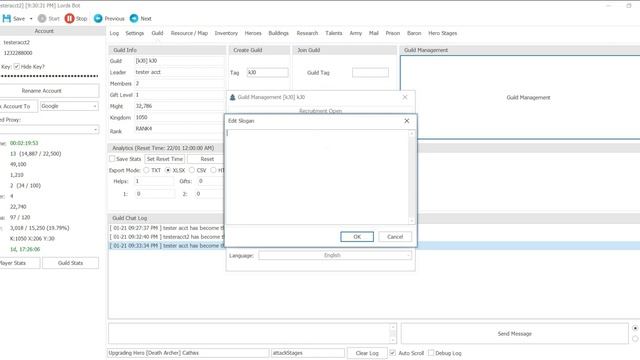Click inside the Edit Slogan text area
Screen dimensions: 640x360
pos(318,176)
